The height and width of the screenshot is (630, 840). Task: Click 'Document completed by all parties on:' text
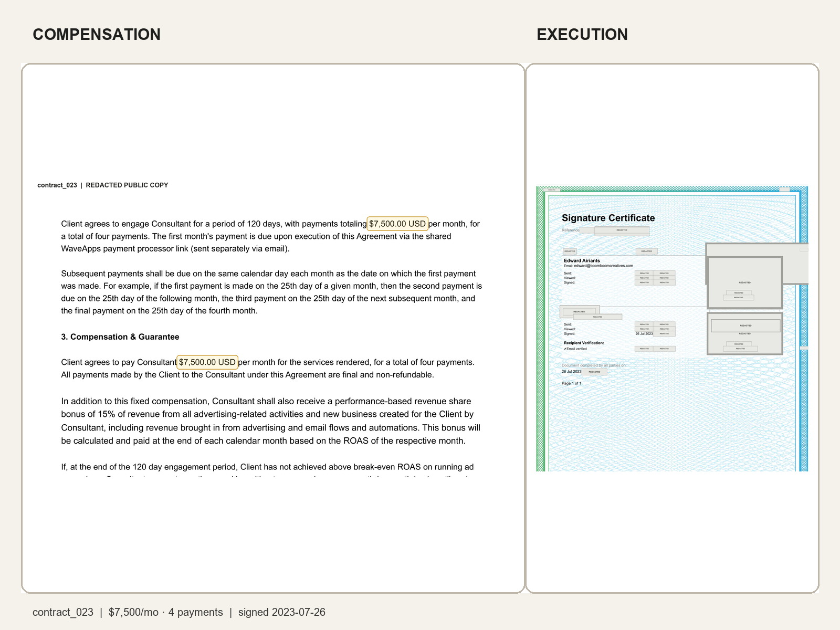point(594,365)
